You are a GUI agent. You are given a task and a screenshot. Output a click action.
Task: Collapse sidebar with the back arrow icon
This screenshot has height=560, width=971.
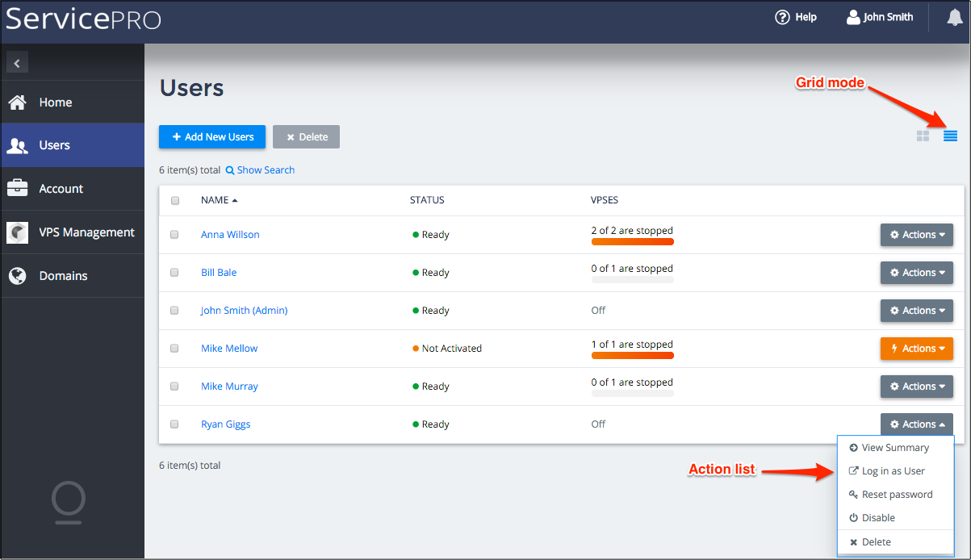click(17, 63)
